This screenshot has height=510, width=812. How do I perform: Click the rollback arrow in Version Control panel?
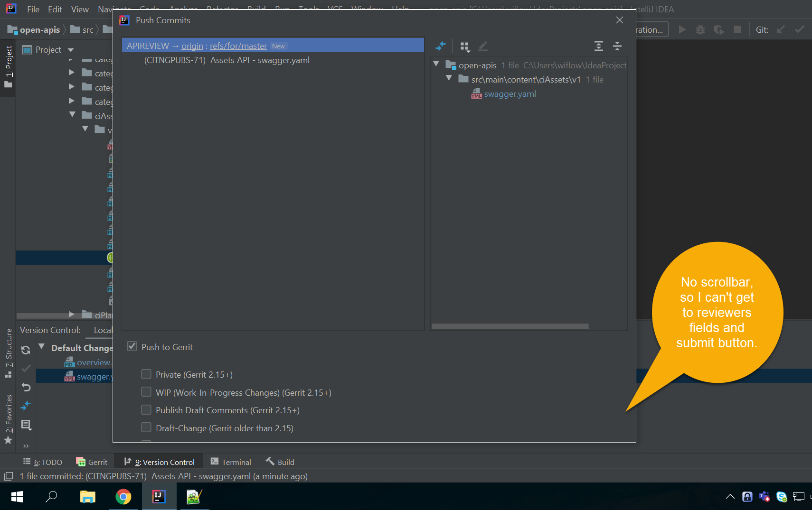26,387
